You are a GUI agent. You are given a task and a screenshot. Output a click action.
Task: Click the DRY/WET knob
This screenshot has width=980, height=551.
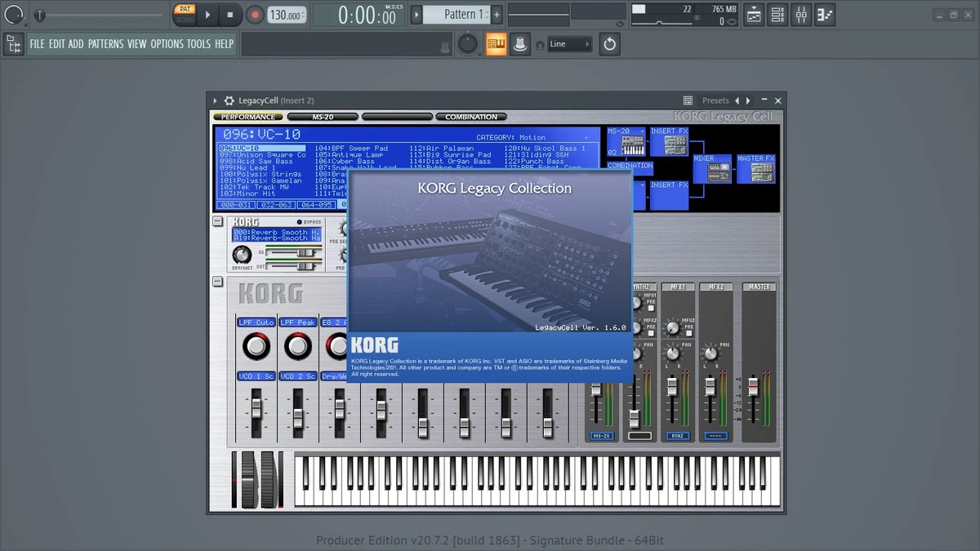pos(242,255)
